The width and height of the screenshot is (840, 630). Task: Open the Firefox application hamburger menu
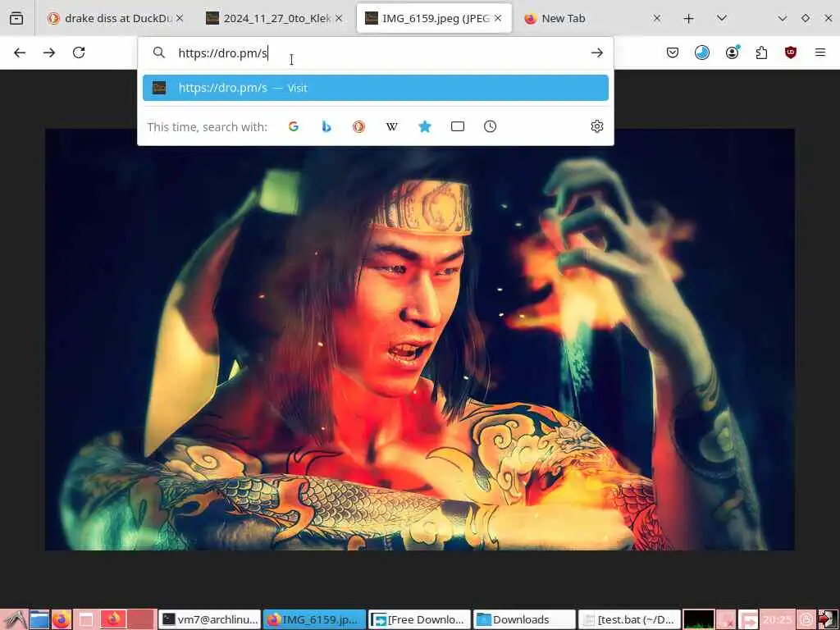click(820, 52)
